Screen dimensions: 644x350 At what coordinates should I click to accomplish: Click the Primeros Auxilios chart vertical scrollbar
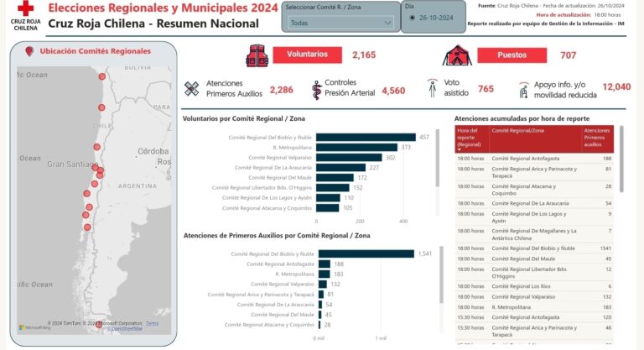442,274
